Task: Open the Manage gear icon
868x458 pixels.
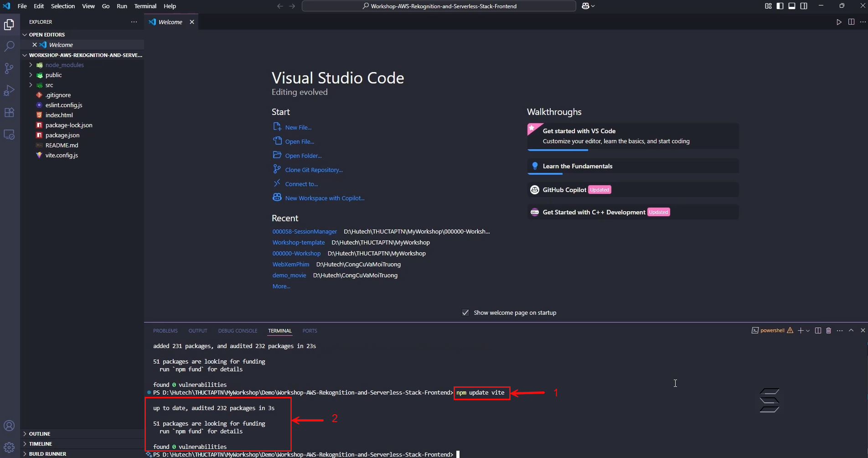Action: point(9,447)
